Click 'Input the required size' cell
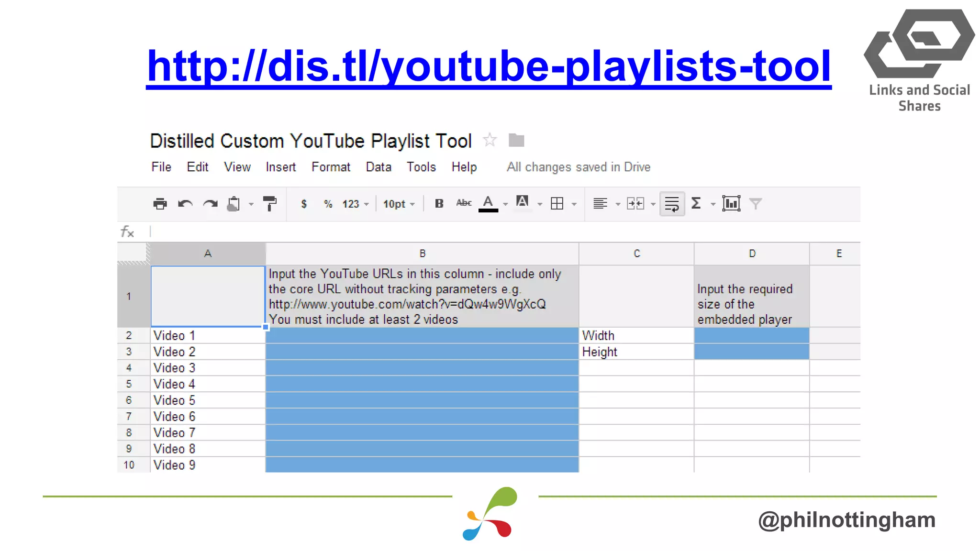980x551 pixels. click(x=752, y=296)
